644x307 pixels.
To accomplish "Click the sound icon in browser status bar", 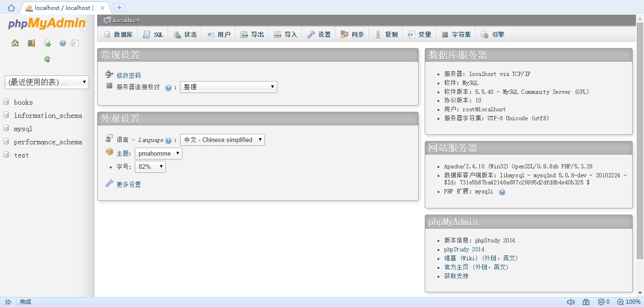I will click(570, 302).
